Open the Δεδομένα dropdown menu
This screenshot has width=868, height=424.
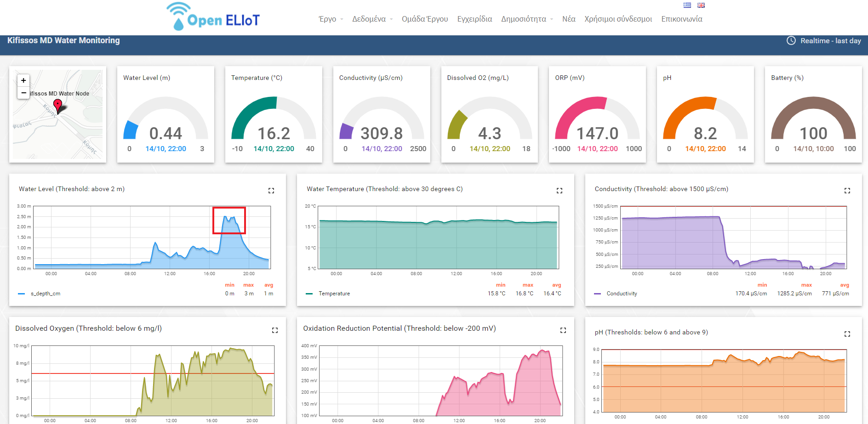372,19
